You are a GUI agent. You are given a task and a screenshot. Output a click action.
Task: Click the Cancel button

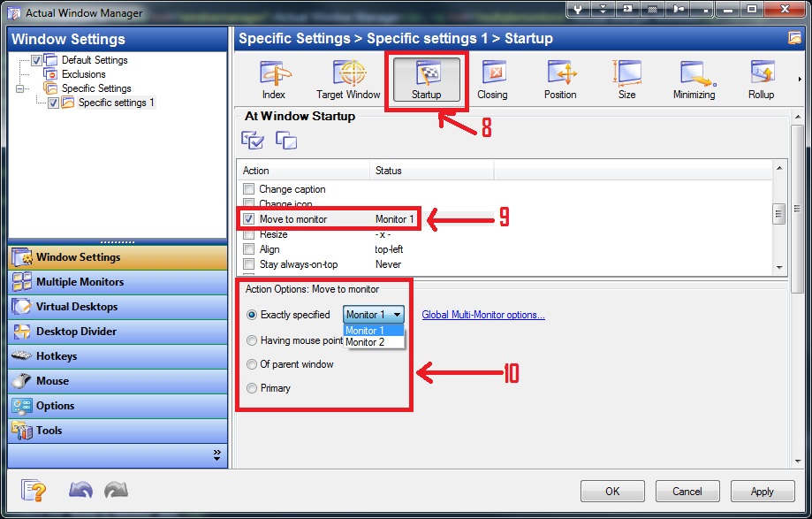coord(687,491)
